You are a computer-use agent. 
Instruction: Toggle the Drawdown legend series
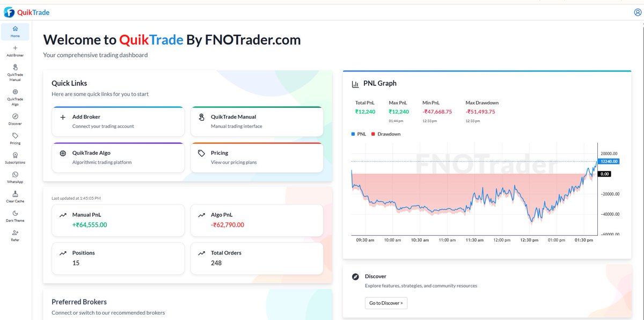point(386,134)
